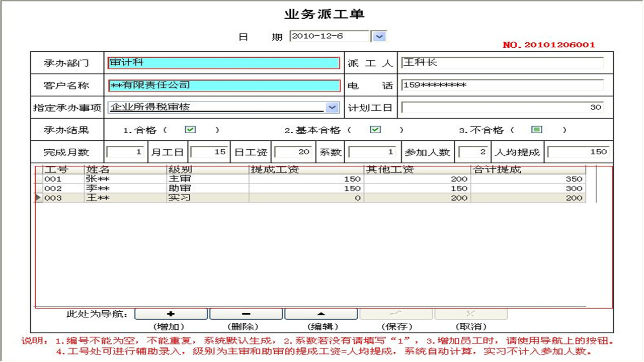Click the − icon to delete selected record
This screenshot has width=644, height=362.
246,313
